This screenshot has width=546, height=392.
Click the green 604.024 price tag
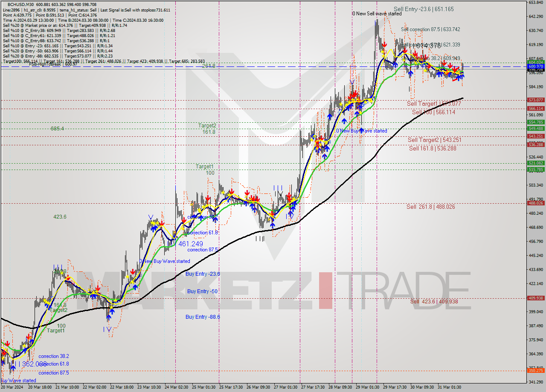tap(536, 62)
